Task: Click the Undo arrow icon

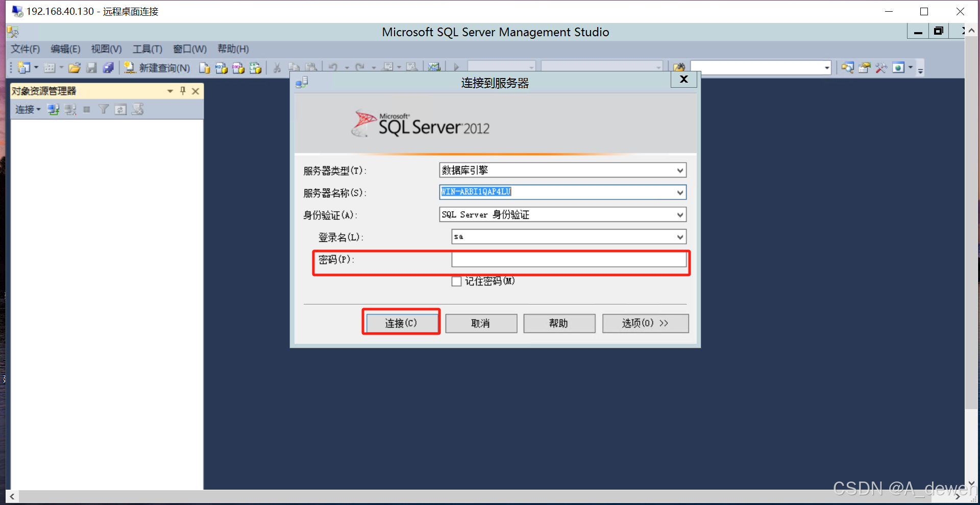Action: tap(333, 67)
